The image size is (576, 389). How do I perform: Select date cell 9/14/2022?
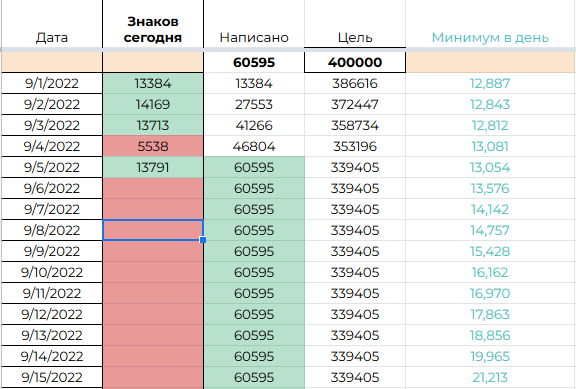[52, 356]
